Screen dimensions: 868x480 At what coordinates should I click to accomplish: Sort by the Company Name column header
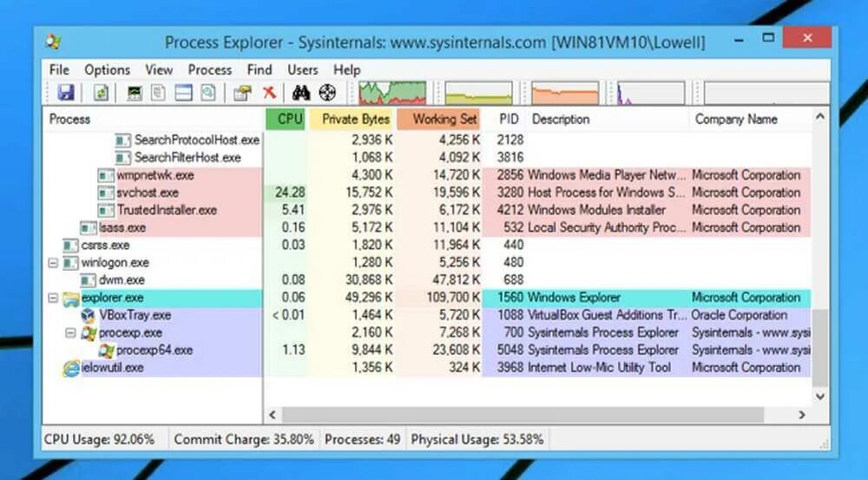pyautogui.click(x=750, y=119)
